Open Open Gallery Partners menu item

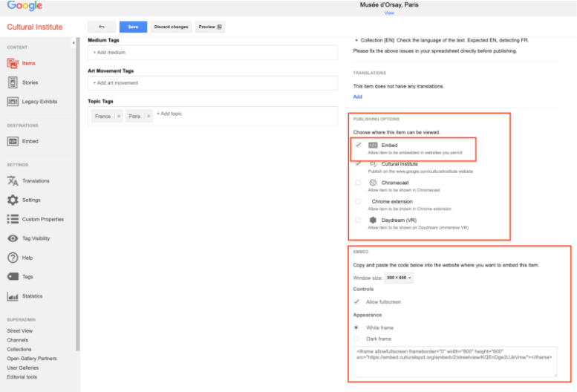(32, 359)
